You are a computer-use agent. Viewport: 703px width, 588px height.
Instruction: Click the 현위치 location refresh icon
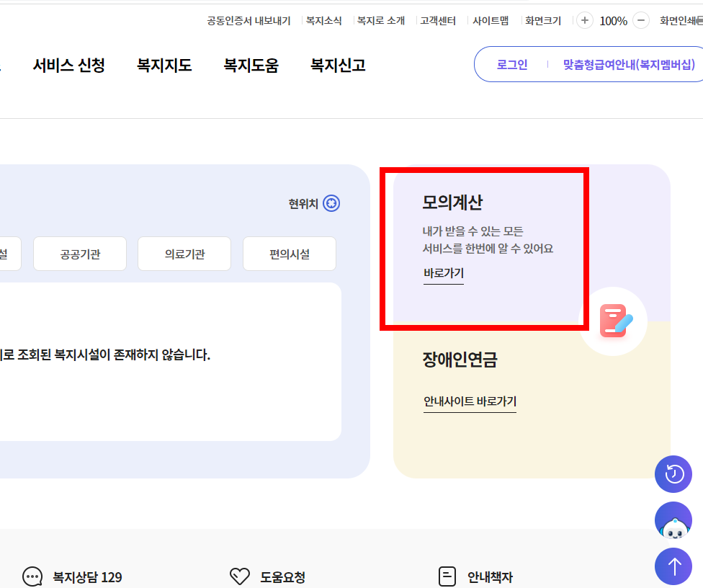click(x=331, y=203)
